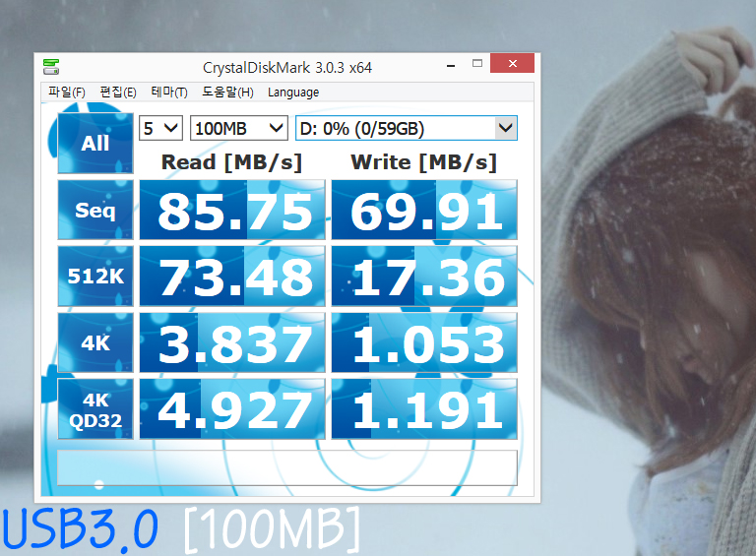Open the Language menu

293,93
